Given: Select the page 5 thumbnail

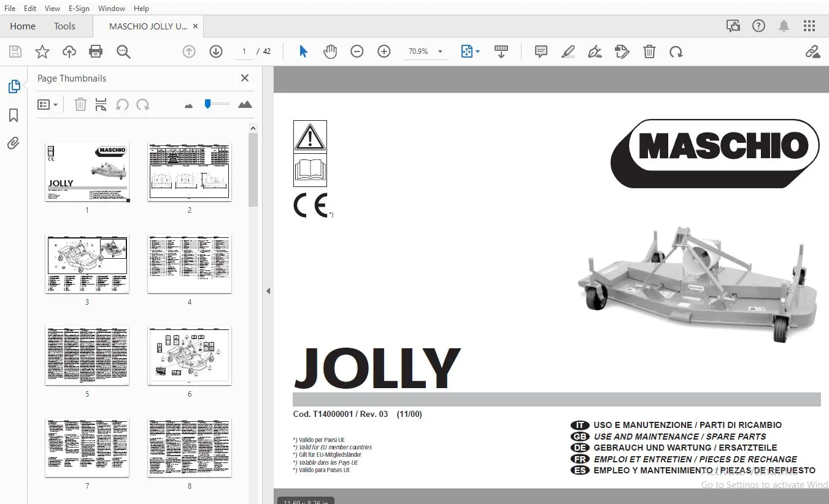Looking at the screenshot, I should (87, 356).
